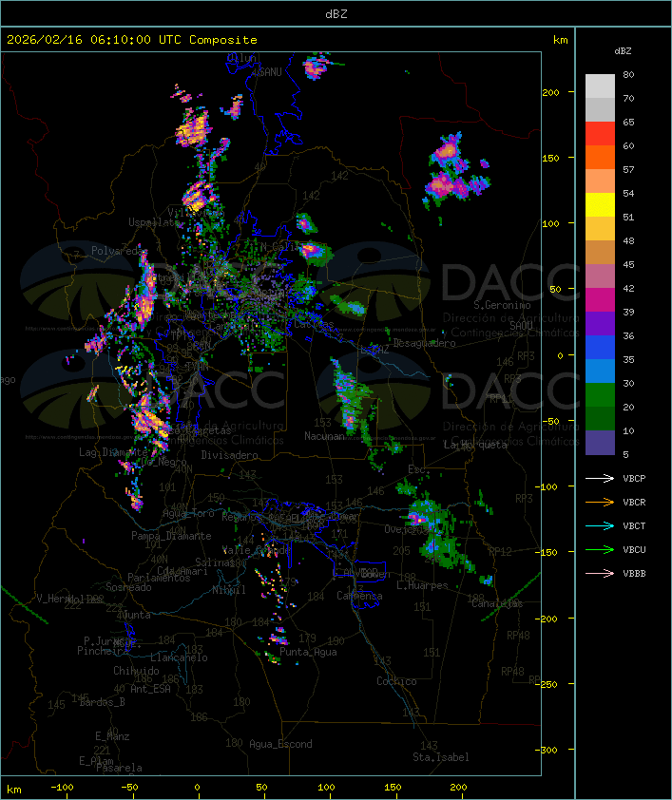Click the S.Geronimo place label

(x=502, y=305)
